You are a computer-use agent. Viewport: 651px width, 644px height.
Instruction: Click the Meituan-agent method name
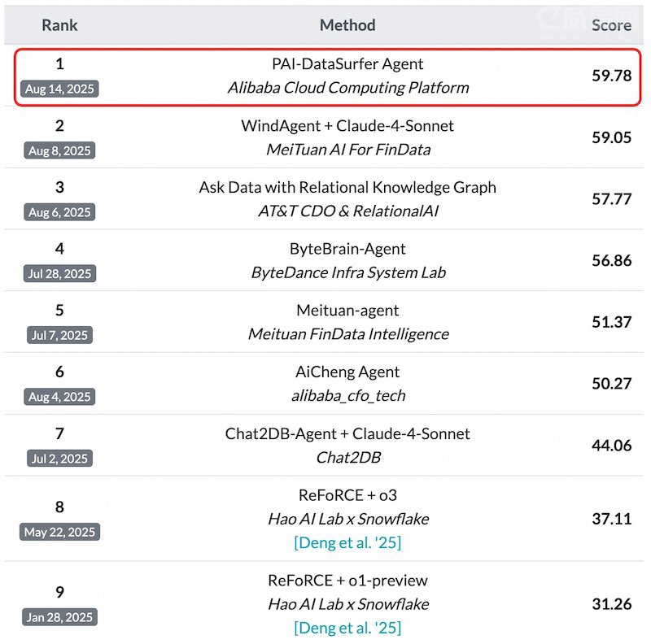(x=347, y=310)
